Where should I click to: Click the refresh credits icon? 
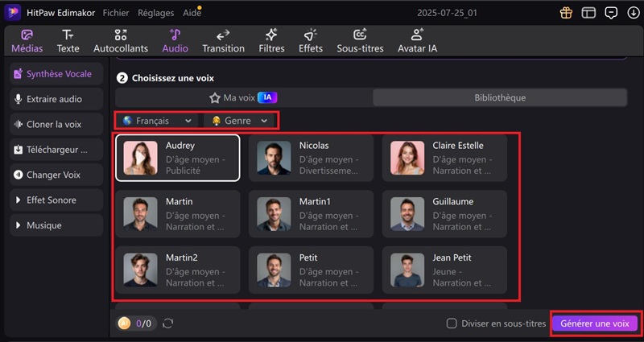pyautogui.click(x=168, y=323)
